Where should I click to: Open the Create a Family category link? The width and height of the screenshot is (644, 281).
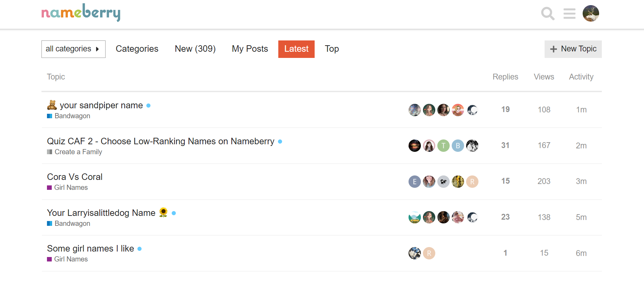[75, 152]
